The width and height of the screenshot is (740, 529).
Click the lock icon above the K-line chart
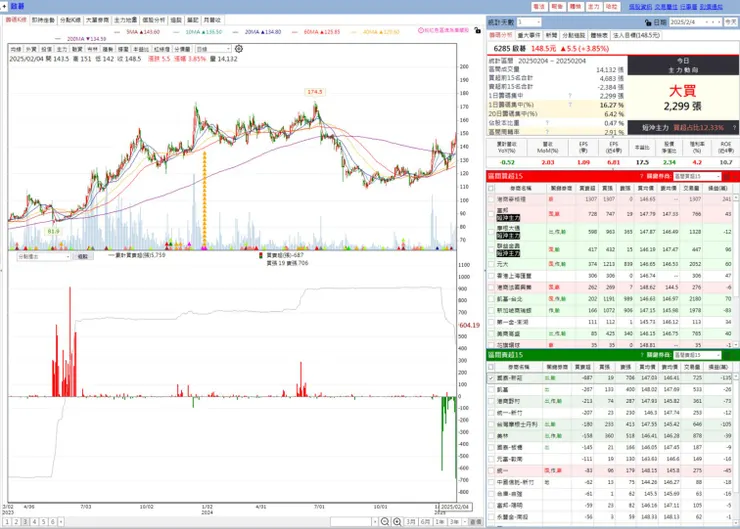point(478,30)
